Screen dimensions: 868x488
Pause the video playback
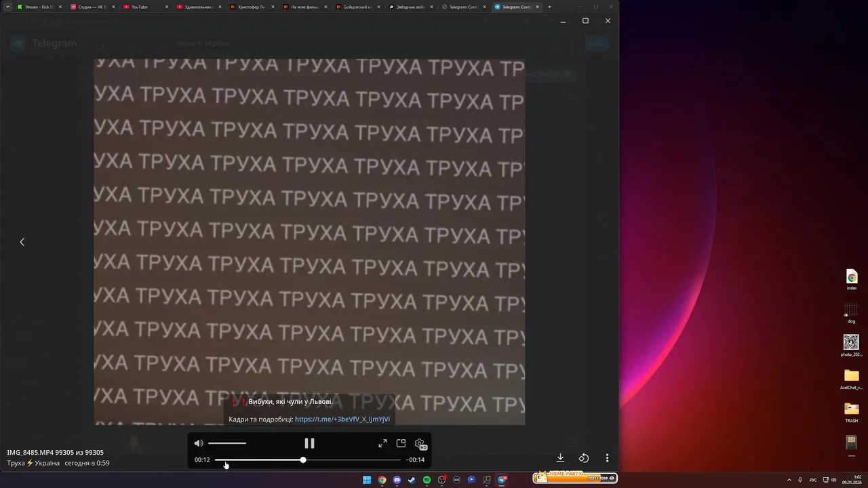tap(309, 443)
